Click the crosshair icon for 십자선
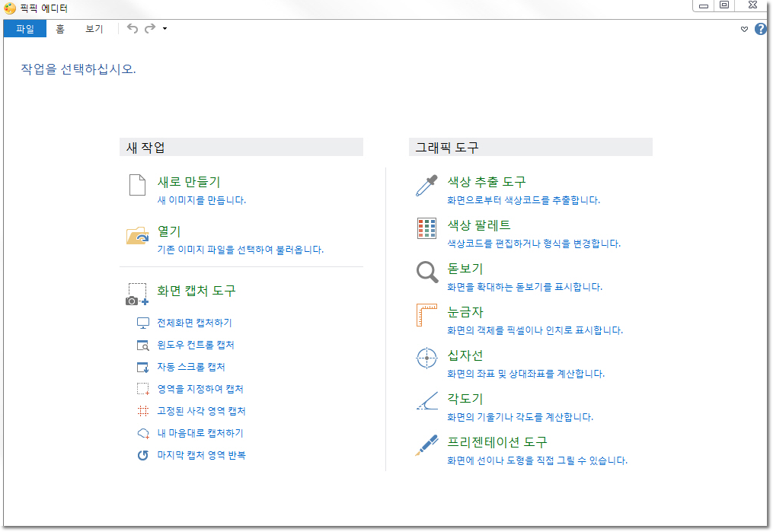 point(427,358)
